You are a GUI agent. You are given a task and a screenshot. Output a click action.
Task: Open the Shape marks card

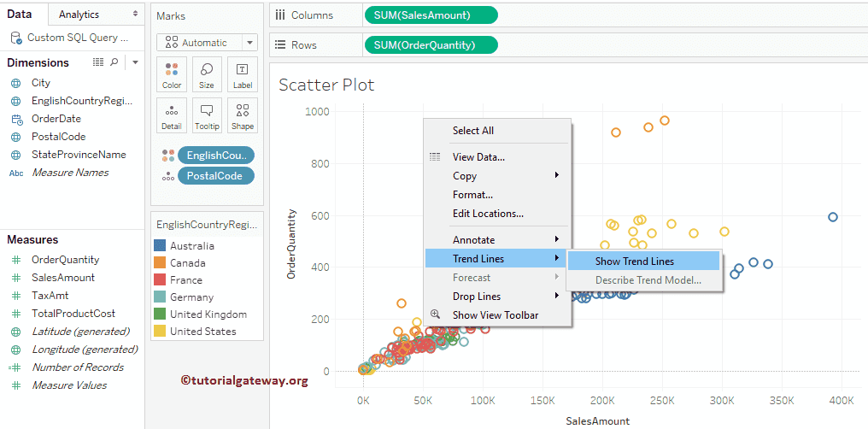[243, 115]
